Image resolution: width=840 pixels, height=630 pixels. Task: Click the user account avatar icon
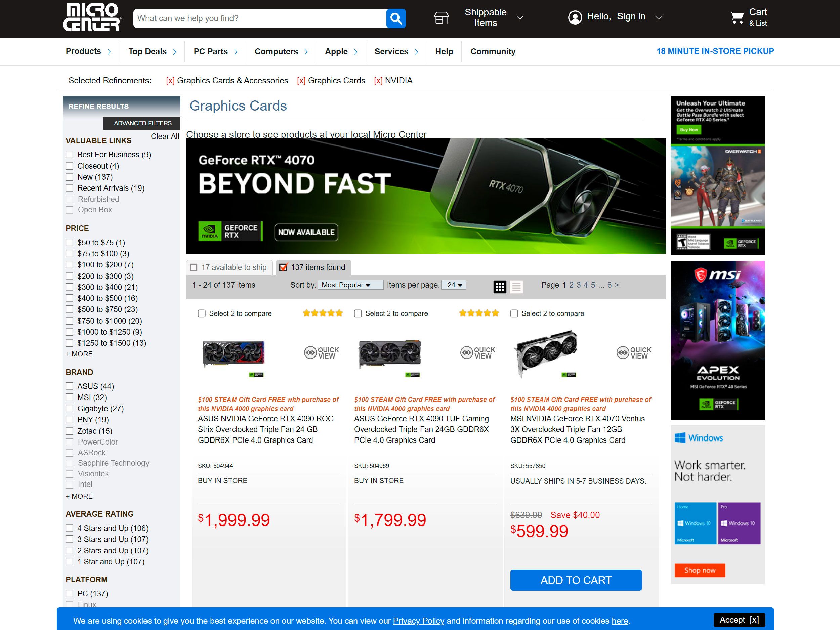575,17
